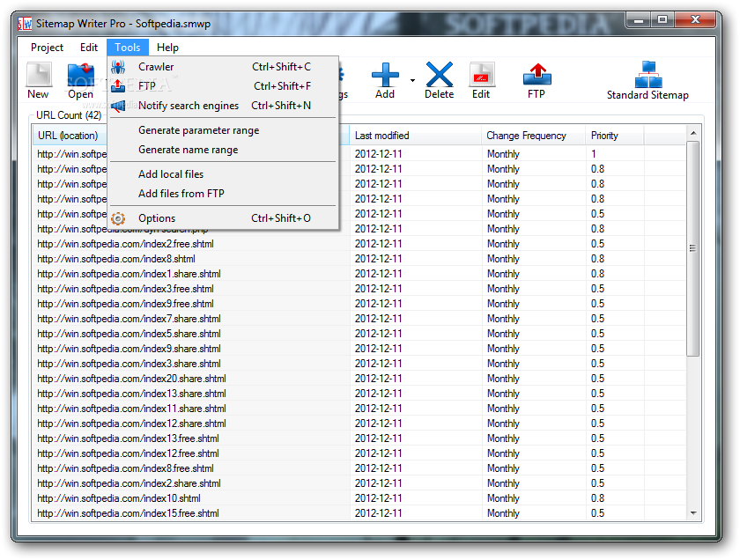Open the Help menu
740x560 pixels.
pyautogui.click(x=167, y=48)
